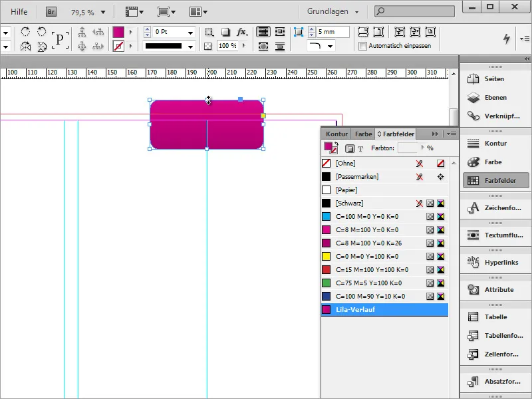Screen dimensions: 532x399
Task: Open the Hyperlinks panel
Action: coord(495,262)
